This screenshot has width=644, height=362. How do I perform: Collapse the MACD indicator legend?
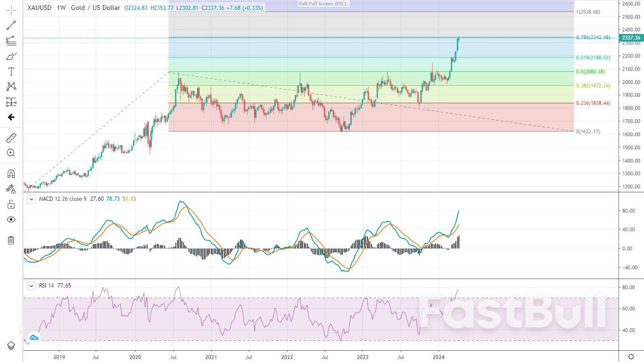pyautogui.click(x=31, y=199)
